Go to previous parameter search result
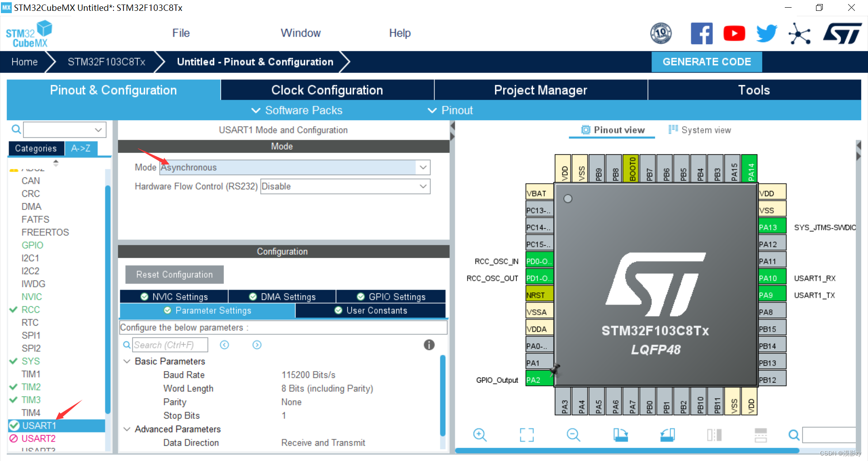Image resolution: width=868 pixels, height=461 pixels. coord(224,345)
